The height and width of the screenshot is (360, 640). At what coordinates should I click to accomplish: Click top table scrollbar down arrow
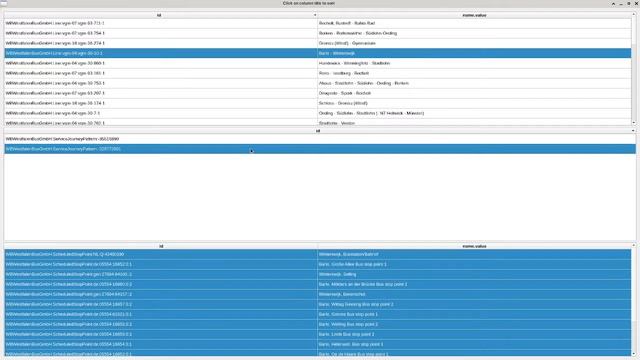click(633, 123)
